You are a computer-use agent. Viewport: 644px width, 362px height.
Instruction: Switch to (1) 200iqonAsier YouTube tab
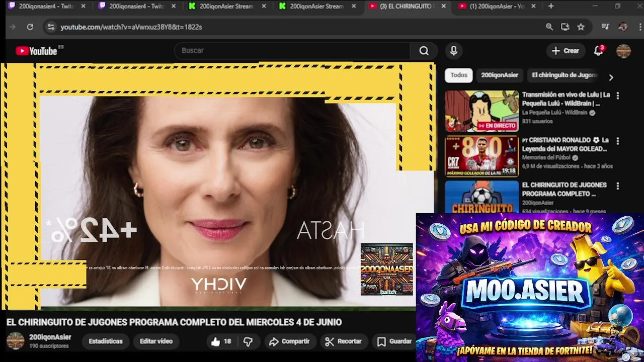497,6
